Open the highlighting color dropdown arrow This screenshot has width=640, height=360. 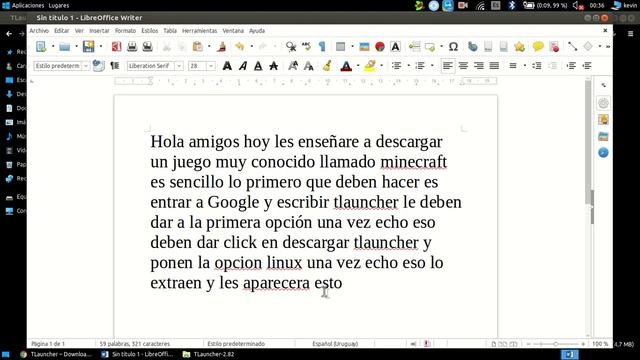point(382,66)
